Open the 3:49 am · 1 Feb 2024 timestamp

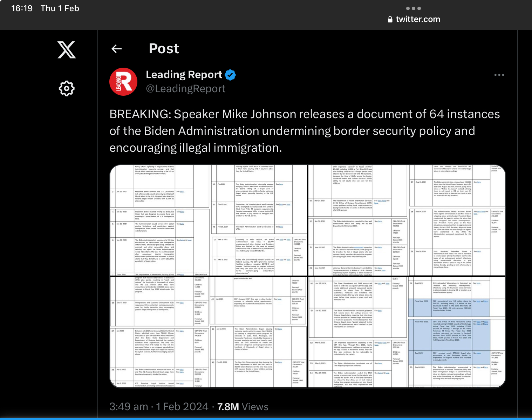(159, 407)
